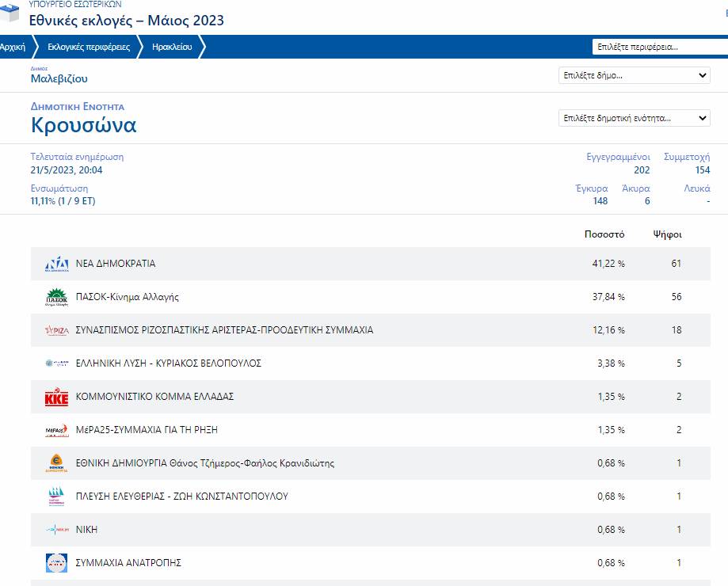Click the Συμμαχία Ανατροπής round logo
The image size is (728, 586).
[x=57, y=563]
